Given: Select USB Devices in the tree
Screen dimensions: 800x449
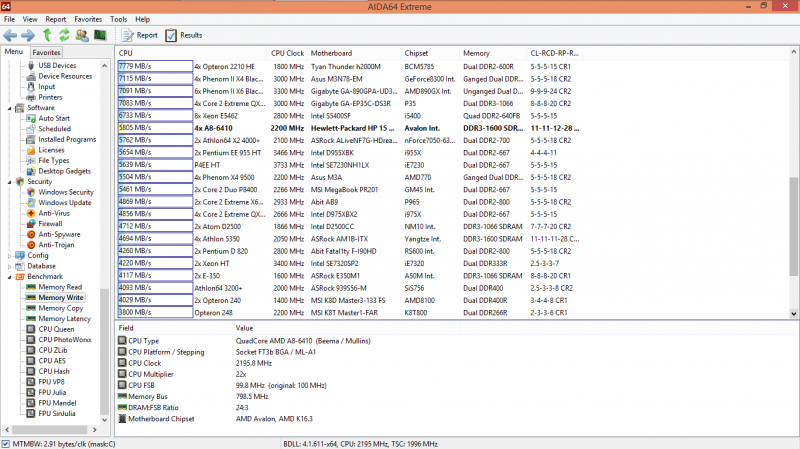Looking at the screenshot, I should [57, 65].
